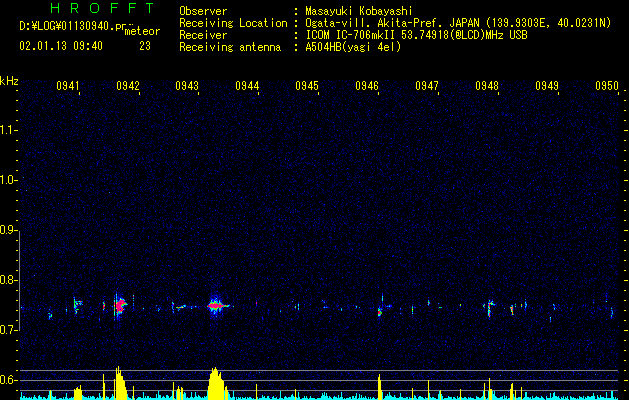Click the kHz axis unit label
This screenshot has width=629, height=400.
point(9,81)
